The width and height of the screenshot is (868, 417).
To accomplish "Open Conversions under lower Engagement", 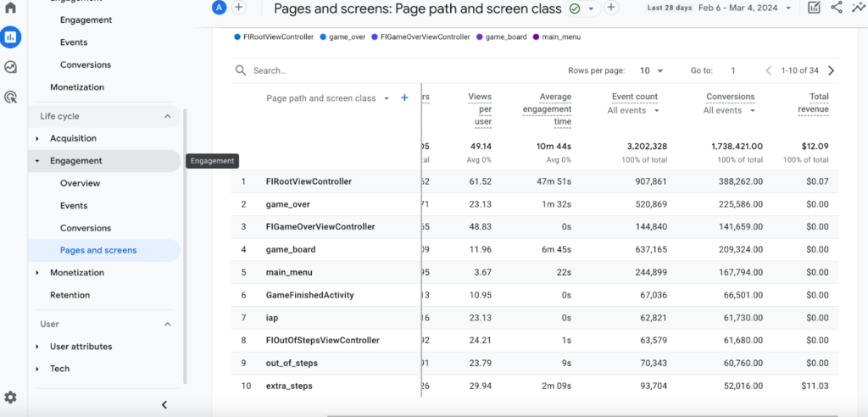I will (86, 228).
